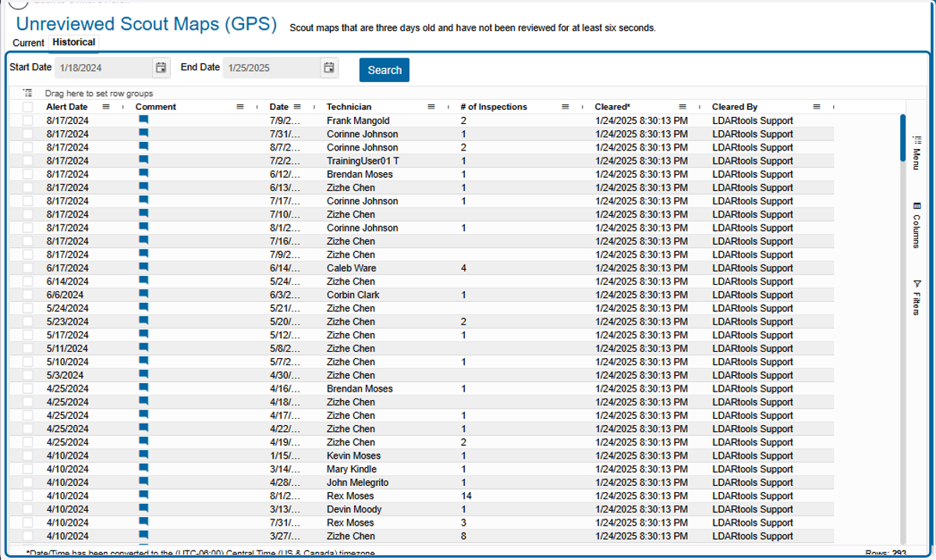Sort by Cleared By column header

point(735,107)
